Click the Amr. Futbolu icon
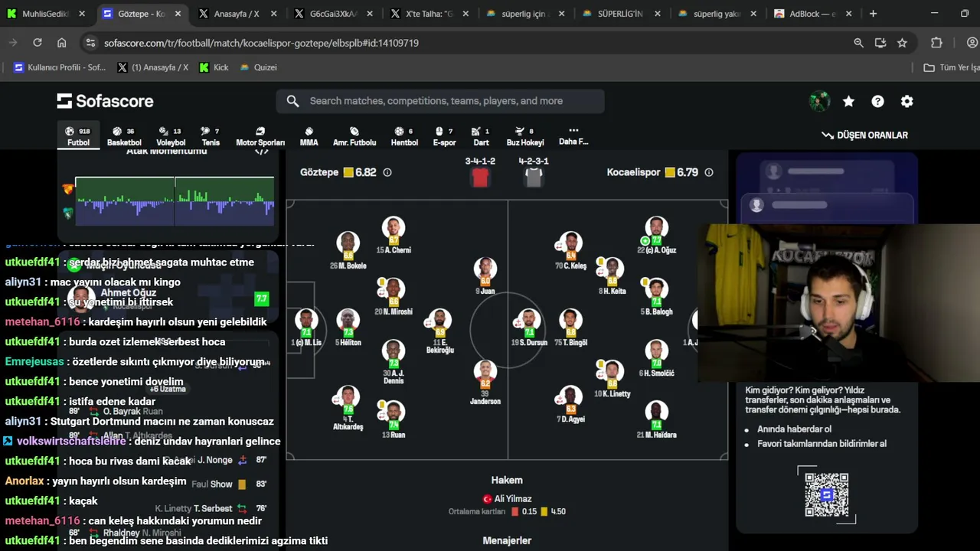 click(x=354, y=131)
